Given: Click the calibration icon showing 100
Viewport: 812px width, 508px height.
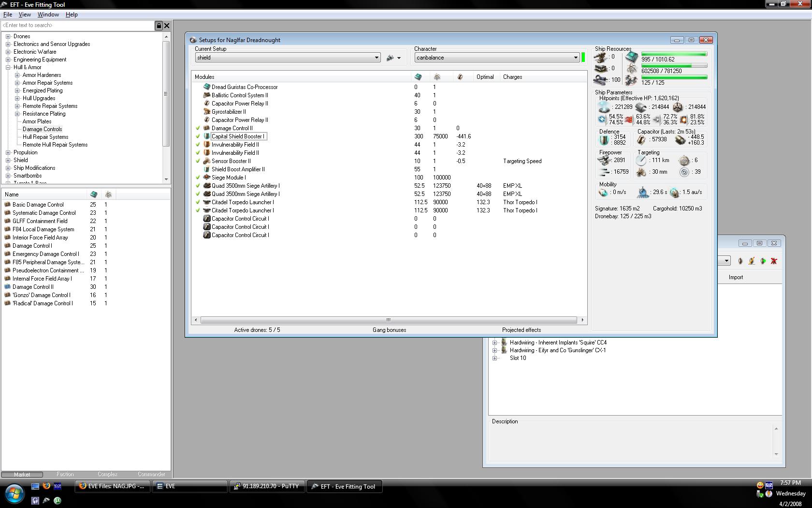Looking at the screenshot, I should [x=601, y=80].
